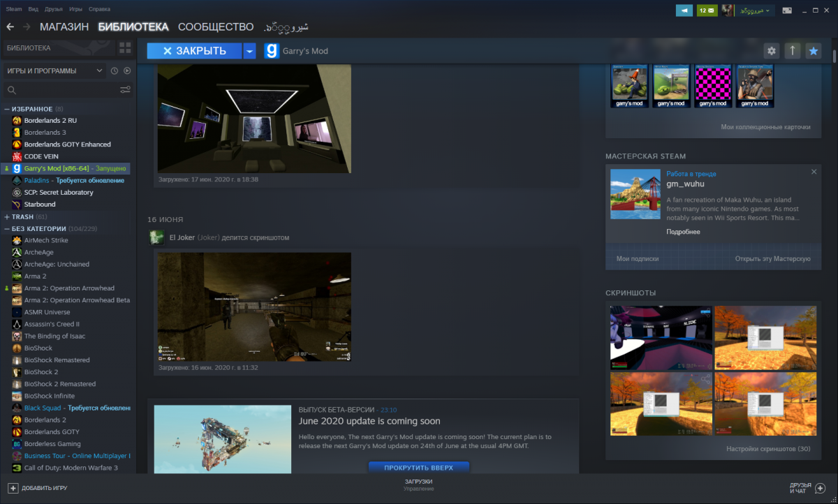Select CODE VEIN in the library list

pyautogui.click(x=41, y=156)
